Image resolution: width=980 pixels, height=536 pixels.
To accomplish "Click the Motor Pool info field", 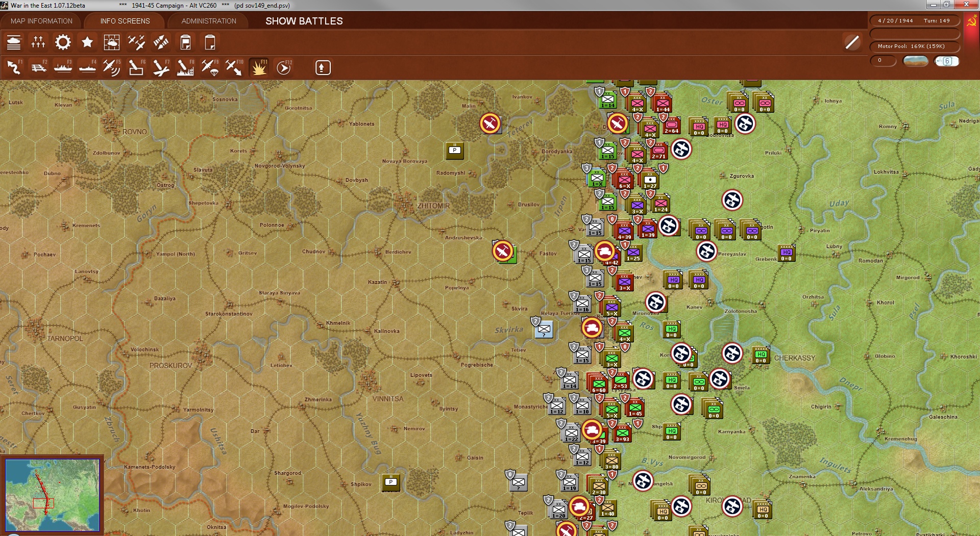I will coord(914,46).
